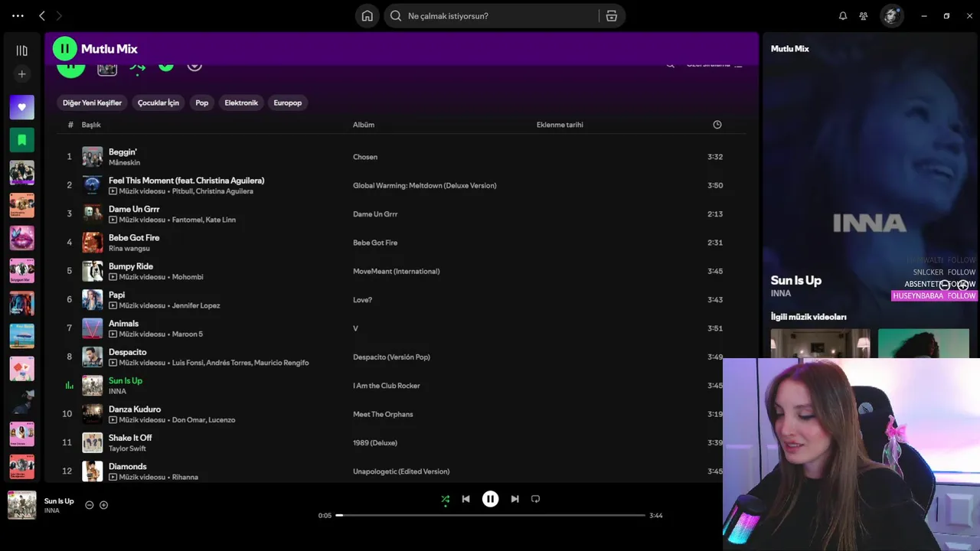The width and height of the screenshot is (980, 551).
Task: Select the track 'Danza Kuduro'
Action: coord(135,409)
